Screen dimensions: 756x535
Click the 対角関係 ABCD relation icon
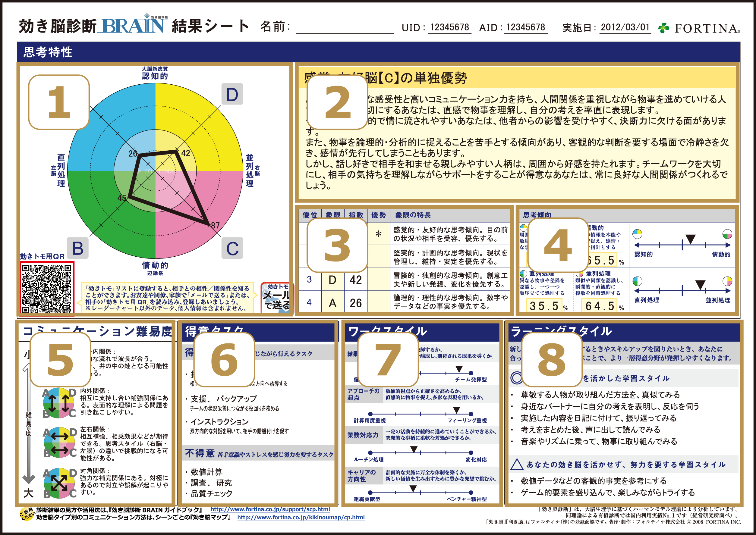[x=60, y=483]
